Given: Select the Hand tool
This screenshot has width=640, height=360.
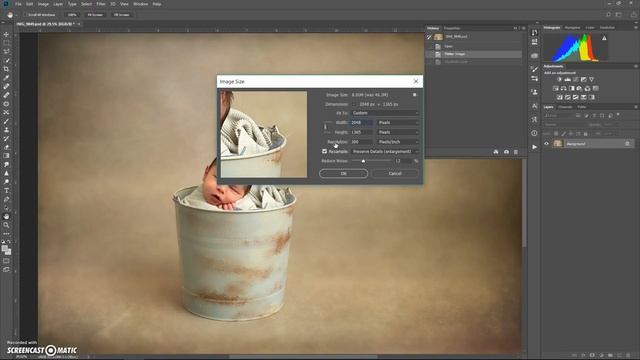Looking at the screenshot, I should pyautogui.click(x=6, y=216).
